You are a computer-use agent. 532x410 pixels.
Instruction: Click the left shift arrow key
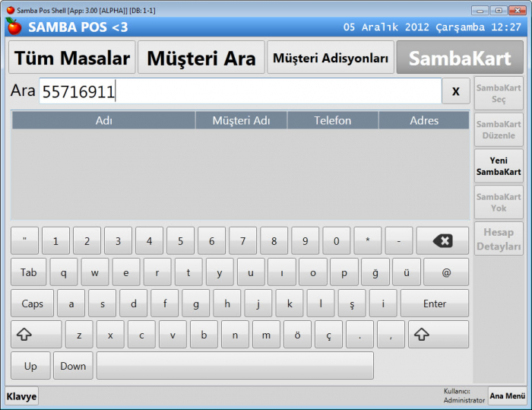click(36, 334)
